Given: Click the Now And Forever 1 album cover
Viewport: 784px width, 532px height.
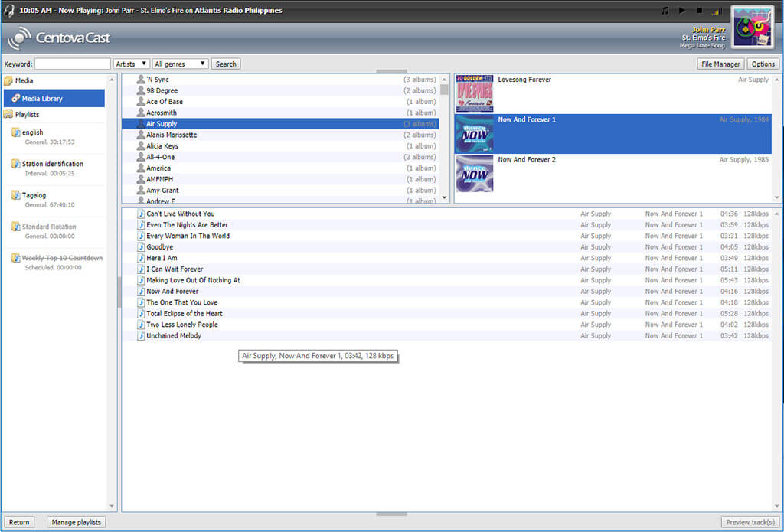Looking at the screenshot, I should tap(475, 133).
